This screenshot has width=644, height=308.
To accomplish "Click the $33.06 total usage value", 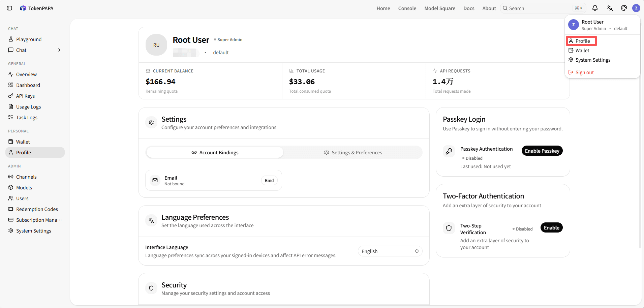I will (x=302, y=82).
